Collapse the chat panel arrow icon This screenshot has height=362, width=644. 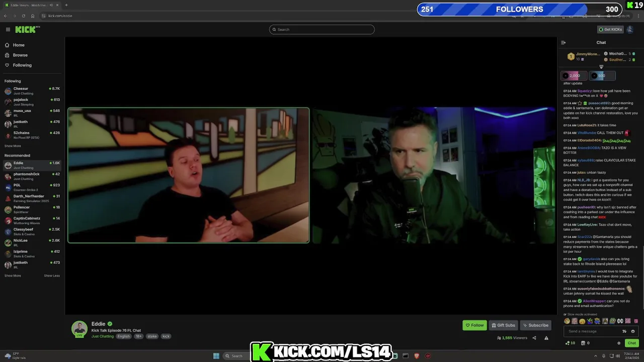(563, 43)
